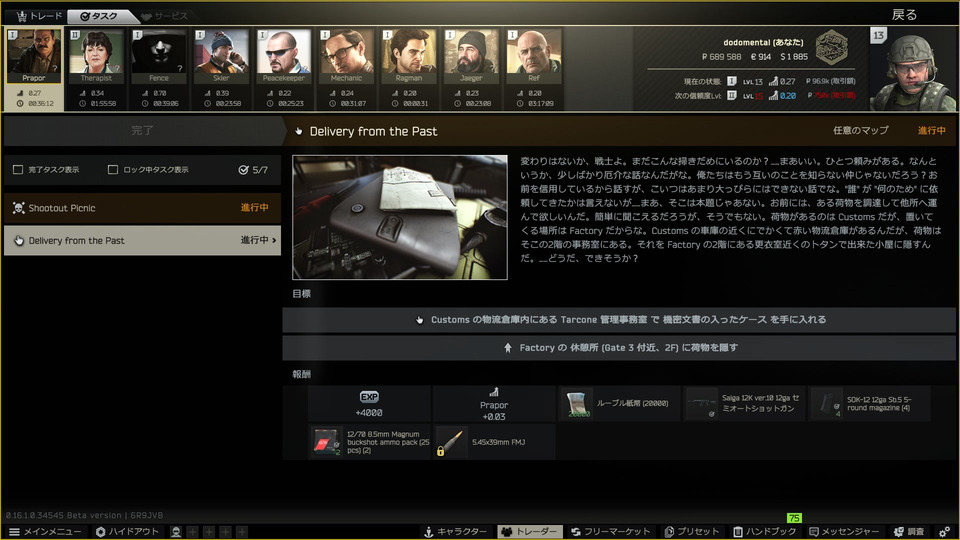The height and width of the screenshot is (540, 960).
Task: Open the 調査 button
Action: (x=909, y=531)
